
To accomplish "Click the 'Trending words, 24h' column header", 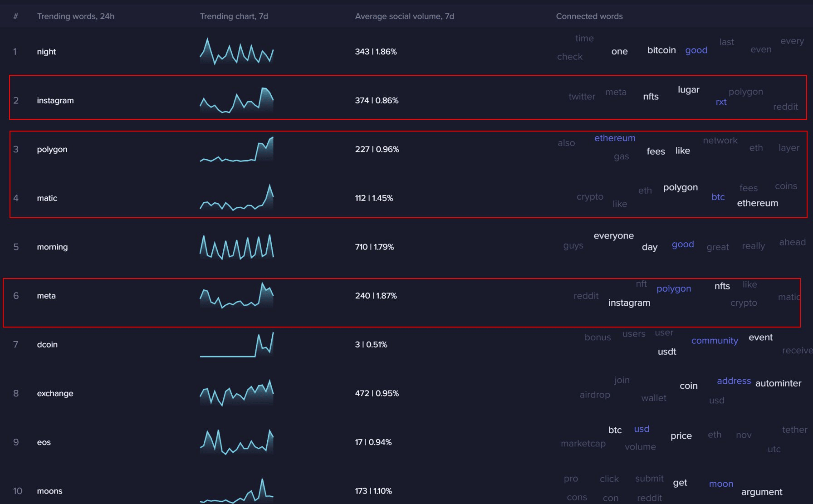I will click(76, 16).
